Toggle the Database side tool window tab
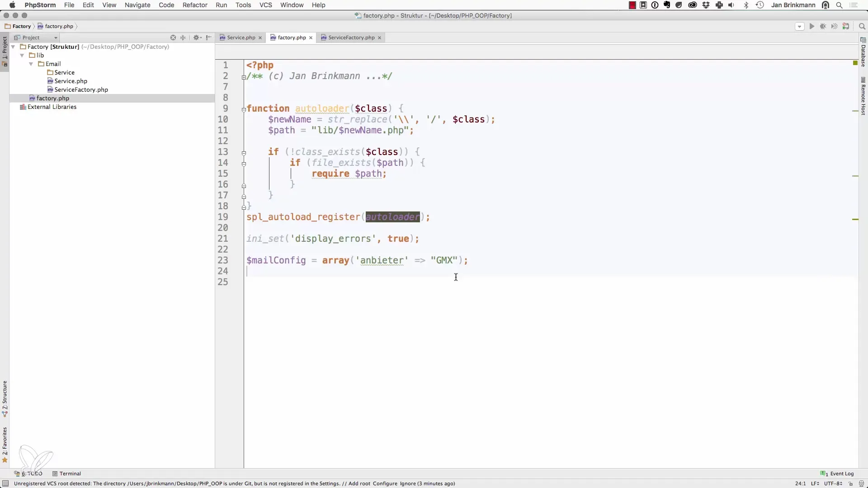The width and height of the screenshot is (868, 488). [863, 52]
